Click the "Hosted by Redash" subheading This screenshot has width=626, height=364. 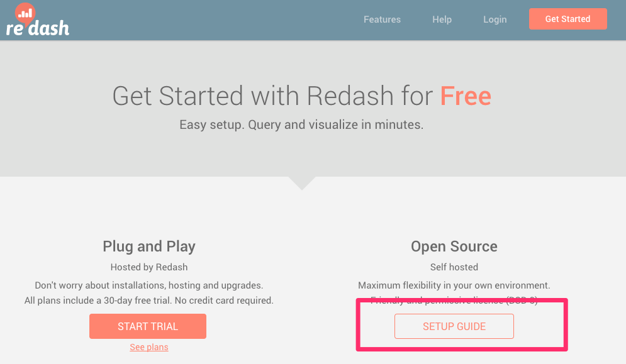click(x=149, y=267)
